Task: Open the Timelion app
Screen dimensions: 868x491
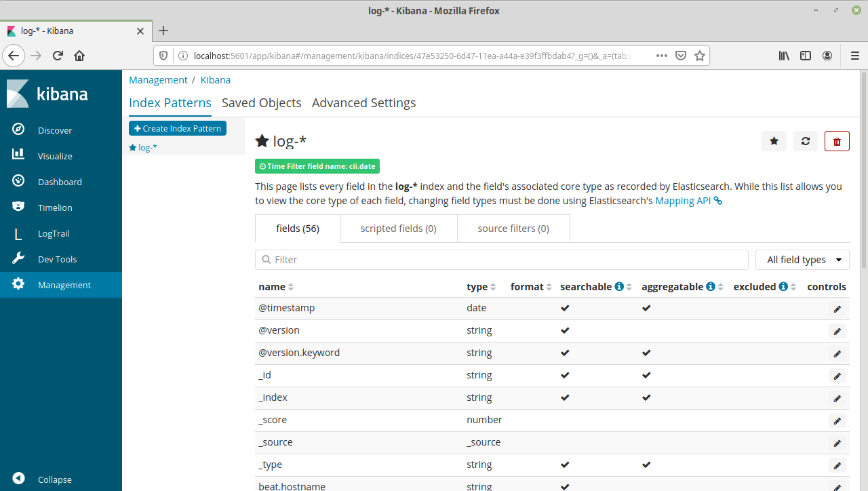Action: tap(54, 207)
